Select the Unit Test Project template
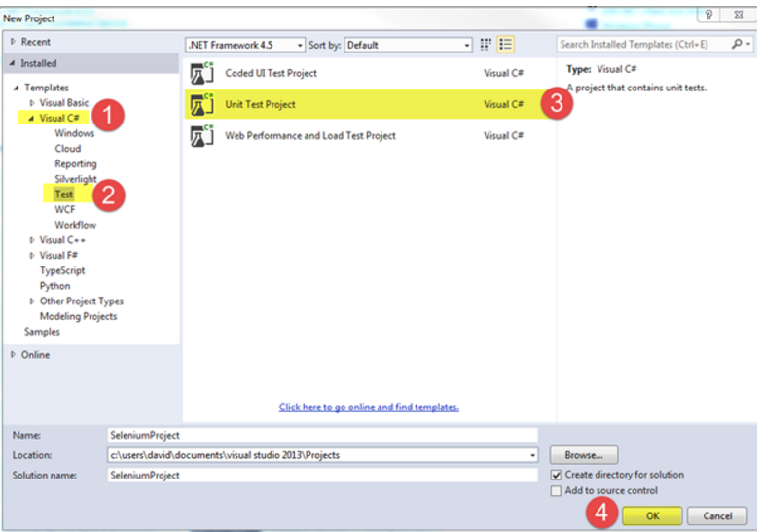 370,104
